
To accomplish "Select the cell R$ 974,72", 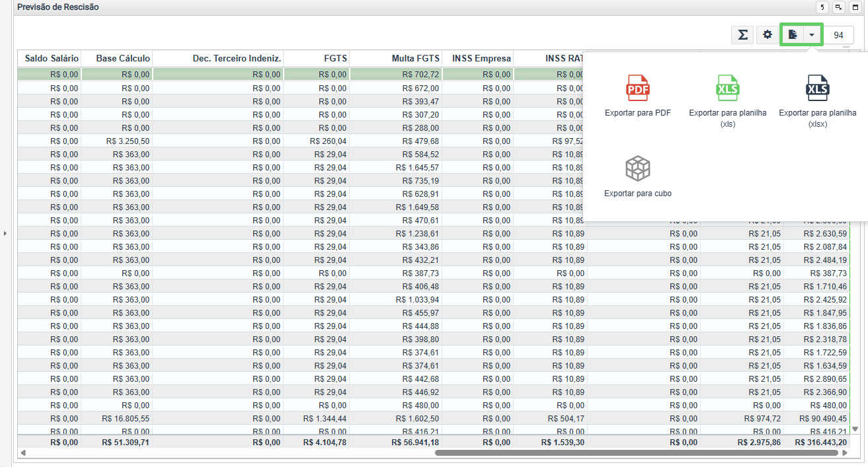I will click(x=742, y=418).
